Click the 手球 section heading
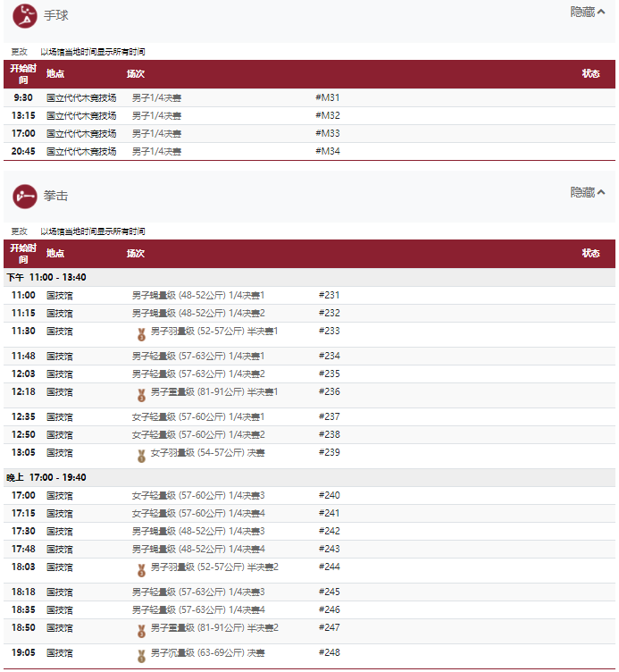The width and height of the screenshot is (619, 672). pyautogui.click(x=55, y=15)
